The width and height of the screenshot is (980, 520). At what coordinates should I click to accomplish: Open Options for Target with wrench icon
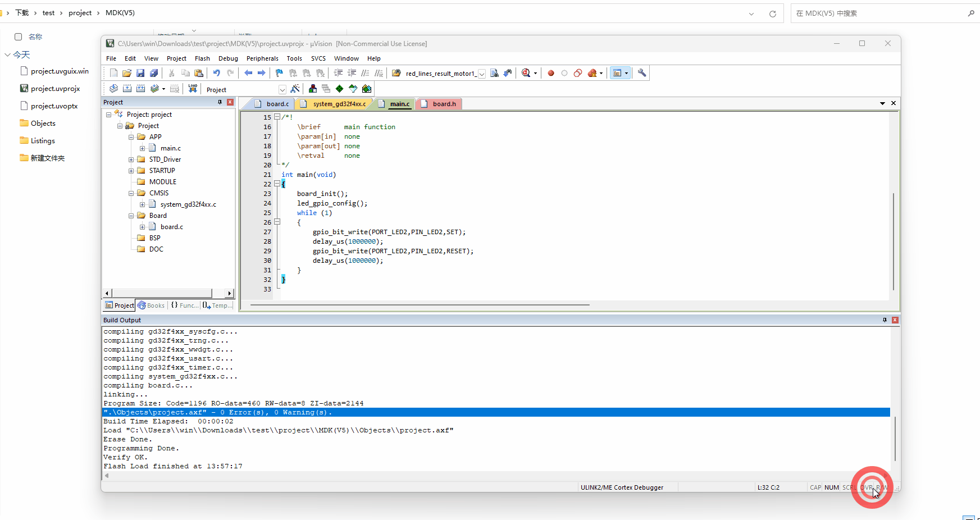click(641, 73)
